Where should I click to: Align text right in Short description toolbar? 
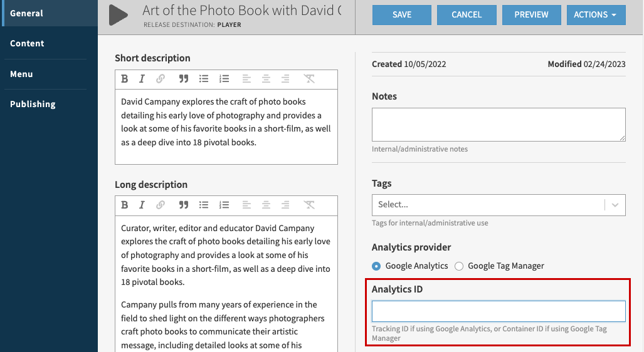coord(285,79)
